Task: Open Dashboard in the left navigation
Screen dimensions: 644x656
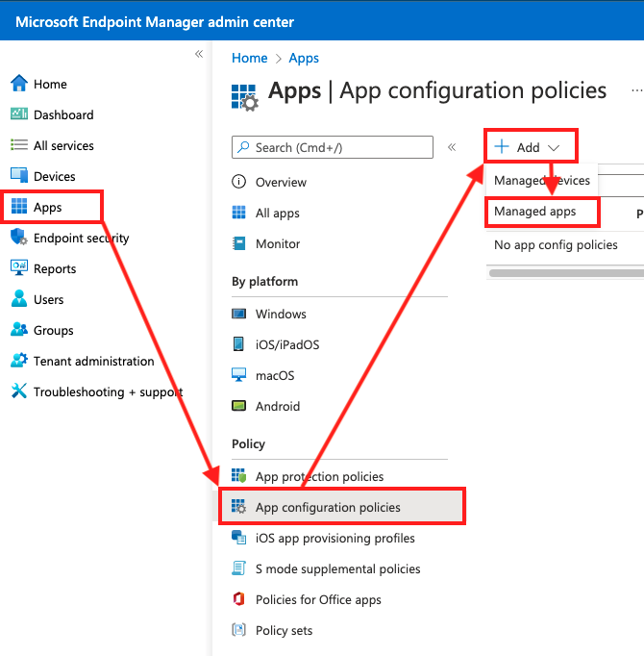Action: coord(63,114)
